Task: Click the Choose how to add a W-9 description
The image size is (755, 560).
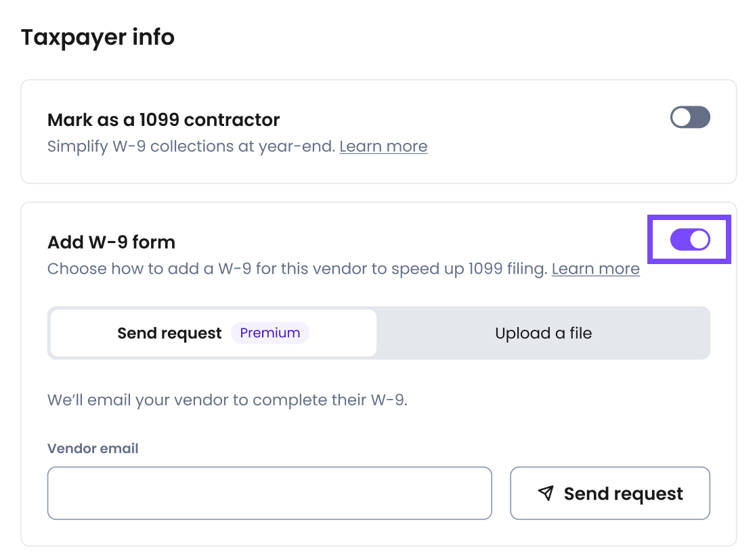Action: point(297,269)
